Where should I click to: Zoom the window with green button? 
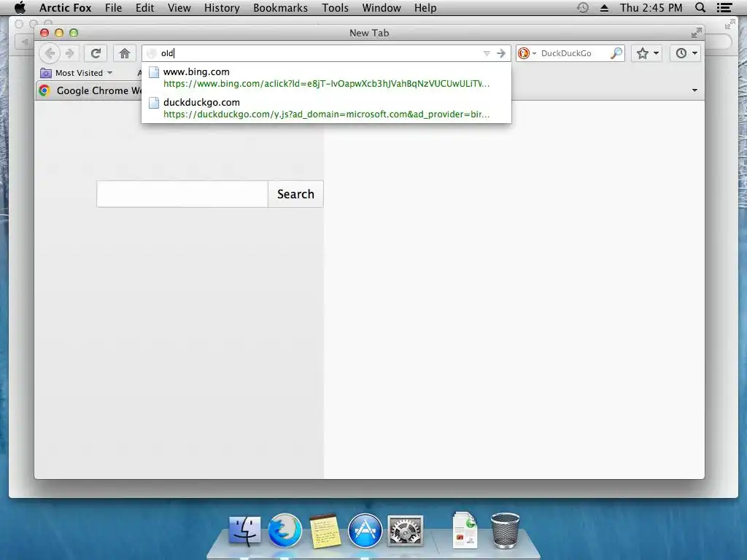point(74,33)
